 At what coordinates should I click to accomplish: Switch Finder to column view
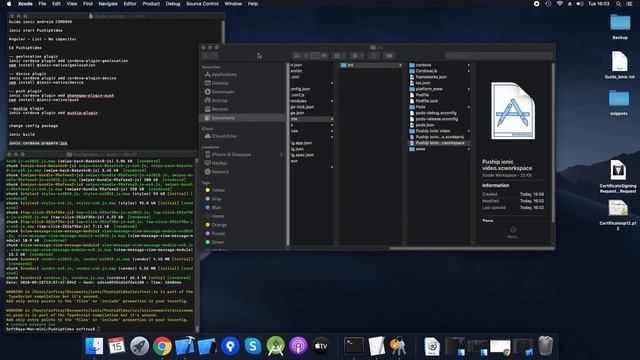(315, 56)
